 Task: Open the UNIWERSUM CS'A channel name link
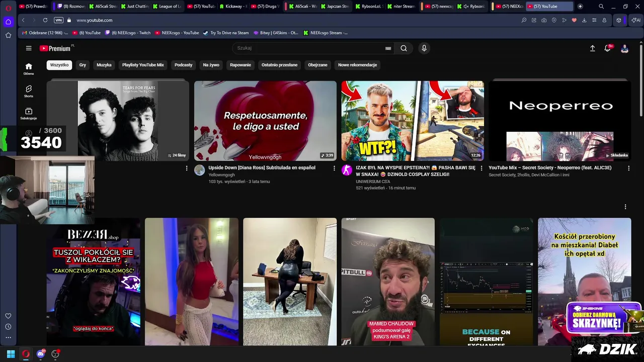point(373,182)
